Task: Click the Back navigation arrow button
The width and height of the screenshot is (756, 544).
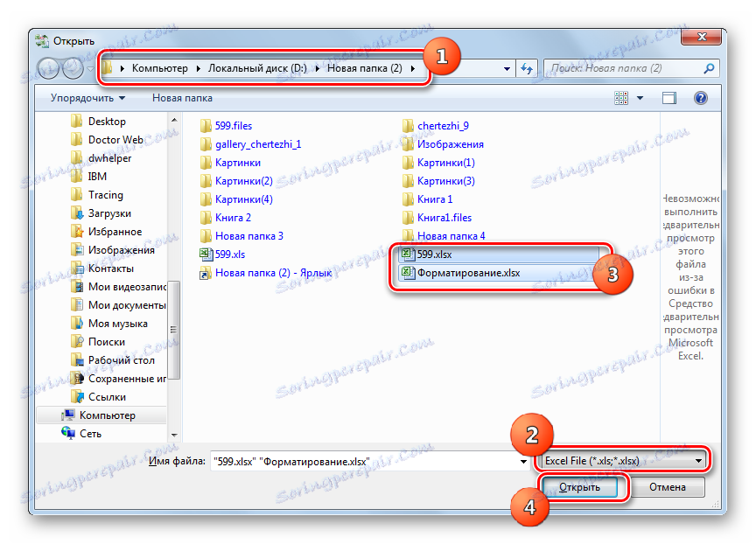Action: tap(48, 68)
